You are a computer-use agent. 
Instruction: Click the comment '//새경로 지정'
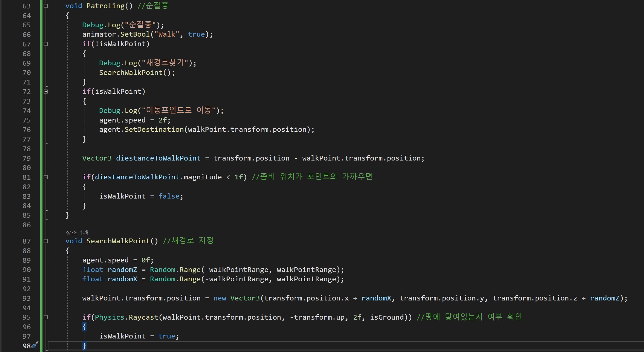(x=188, y=241)
